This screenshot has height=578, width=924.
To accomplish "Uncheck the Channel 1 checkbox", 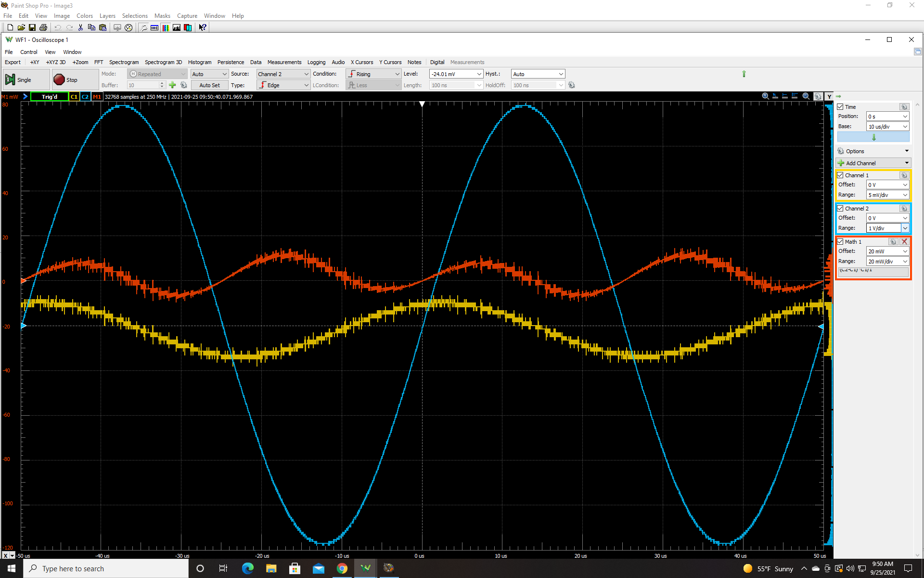I will click(x=840, y=175).
